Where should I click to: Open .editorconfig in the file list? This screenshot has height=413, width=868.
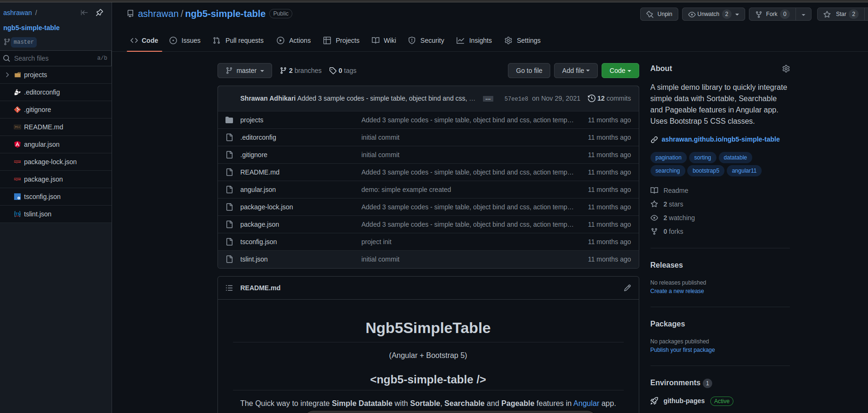point(258,137)
